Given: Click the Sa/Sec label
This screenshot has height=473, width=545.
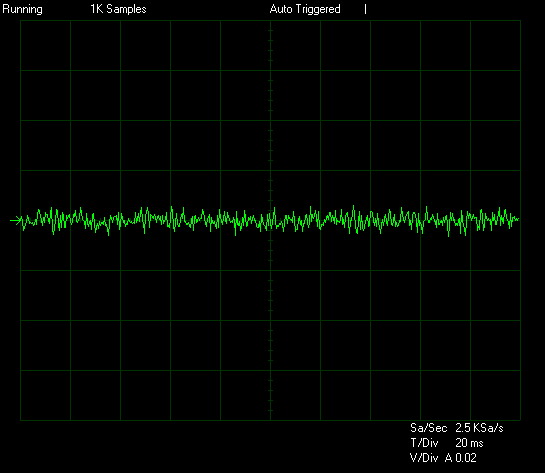Looking at the screenshot, I should click(x=428, y=428).
